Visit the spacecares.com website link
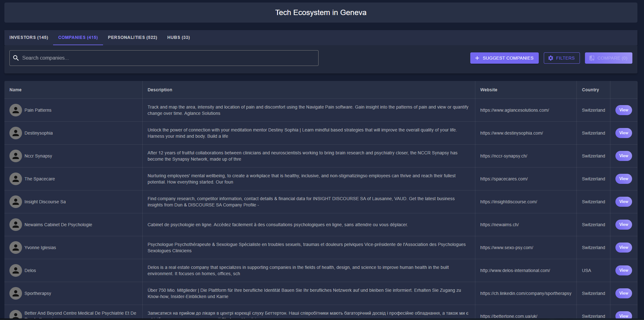 point(504,179)
